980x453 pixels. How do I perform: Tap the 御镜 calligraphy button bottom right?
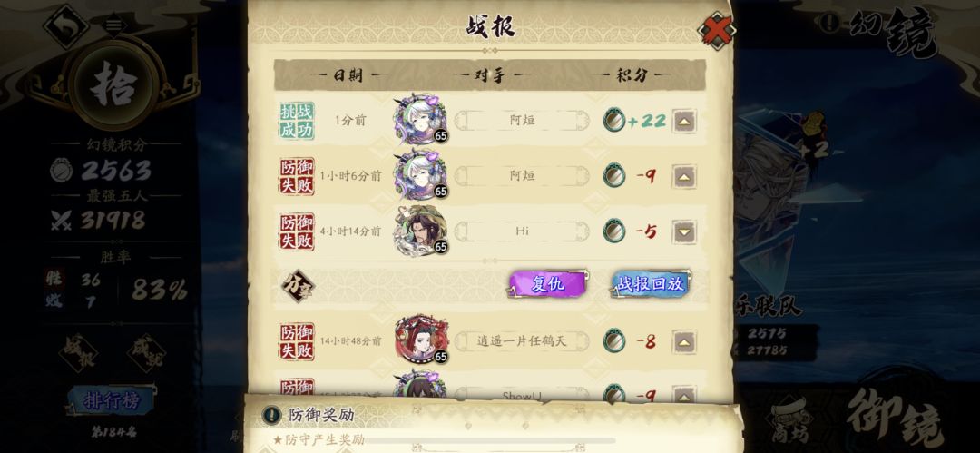895,418
